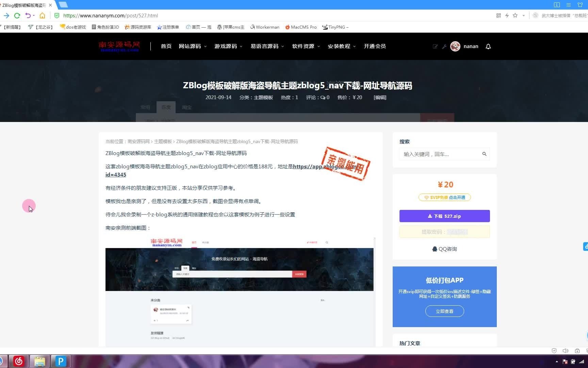Viewport: 588px width, 368px height.
Task: Expand the 安装教程 navigation menu
Action: 342,46
